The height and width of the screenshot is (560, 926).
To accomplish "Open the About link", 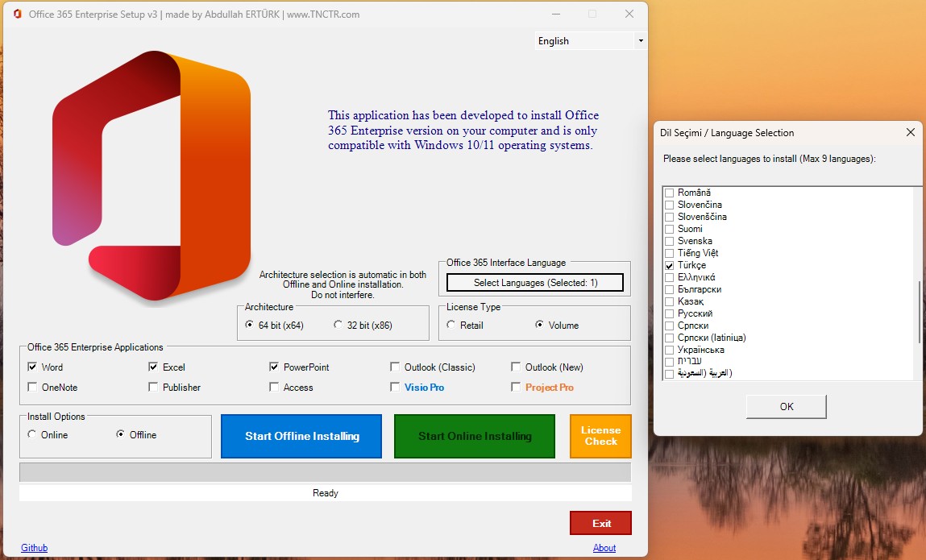I will pos(604,548).
